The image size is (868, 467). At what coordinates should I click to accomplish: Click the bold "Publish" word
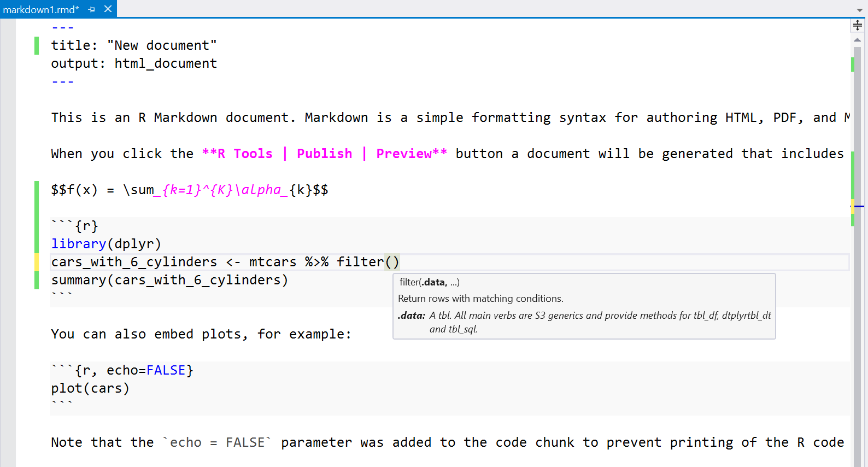pyautogui.click(x=325, y=154)
